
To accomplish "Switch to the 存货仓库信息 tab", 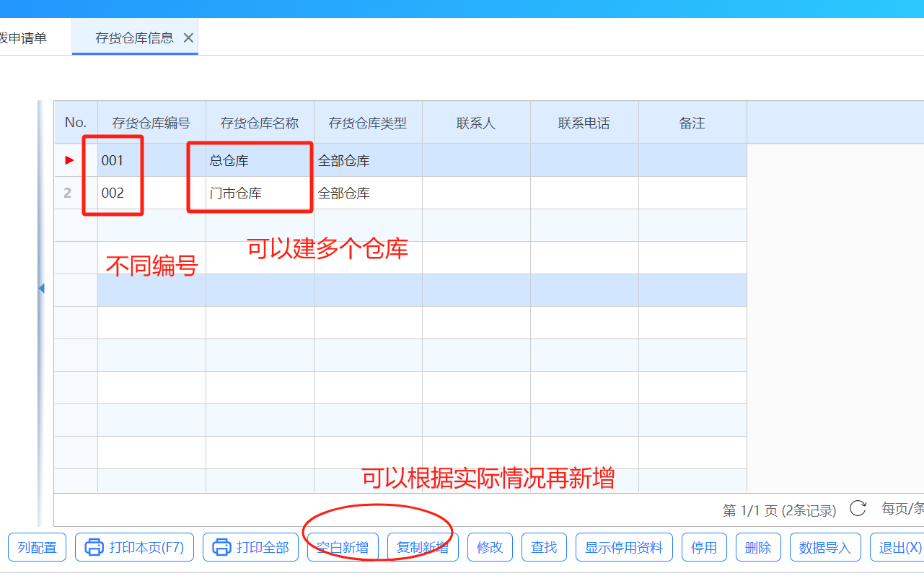I will 134,38.
